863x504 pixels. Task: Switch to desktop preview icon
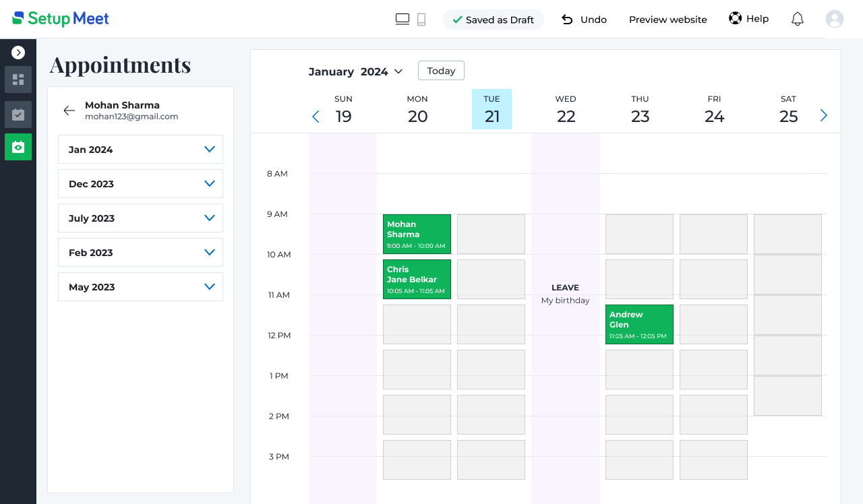pyautogui.click(x=403, y=20)
